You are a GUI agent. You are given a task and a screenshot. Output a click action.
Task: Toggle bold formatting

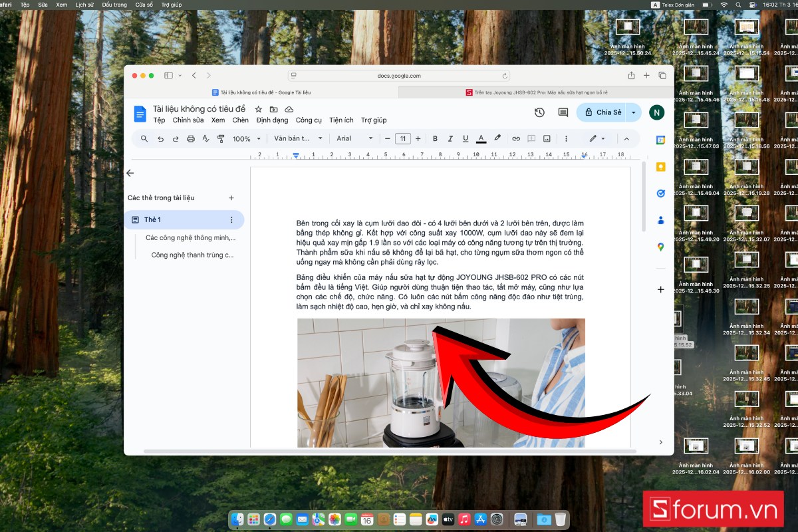pyautogui.click(x=435, y=139)
